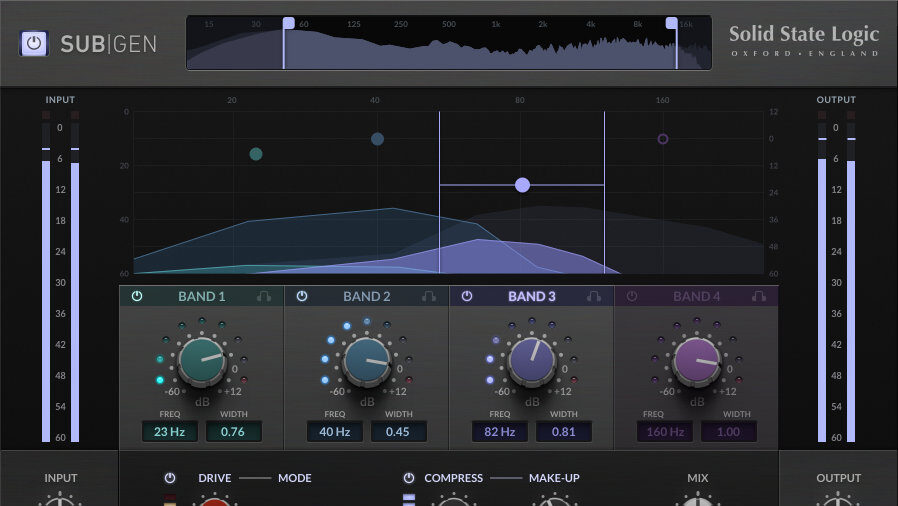Click the bottom OUTPUT knob label
The image size is (898, 506).
[838, 478]
